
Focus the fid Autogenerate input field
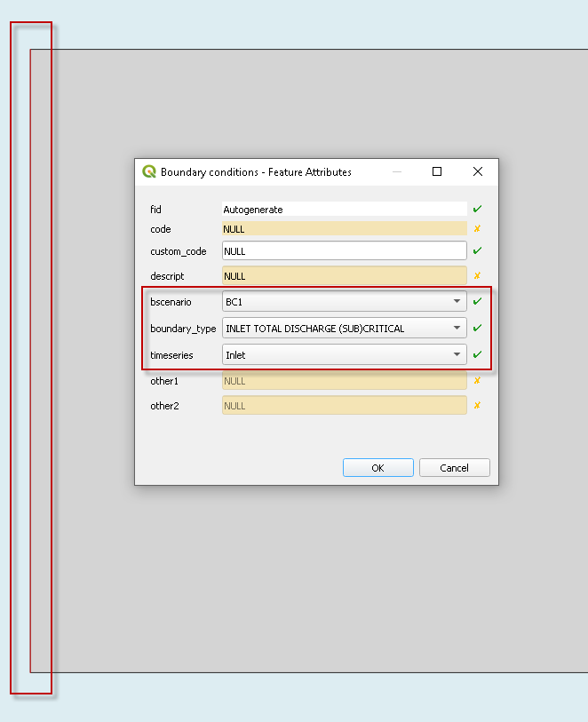344,210
